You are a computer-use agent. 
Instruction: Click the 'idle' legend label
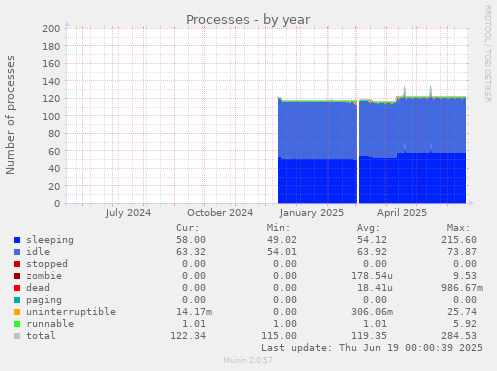click(38, 252)
